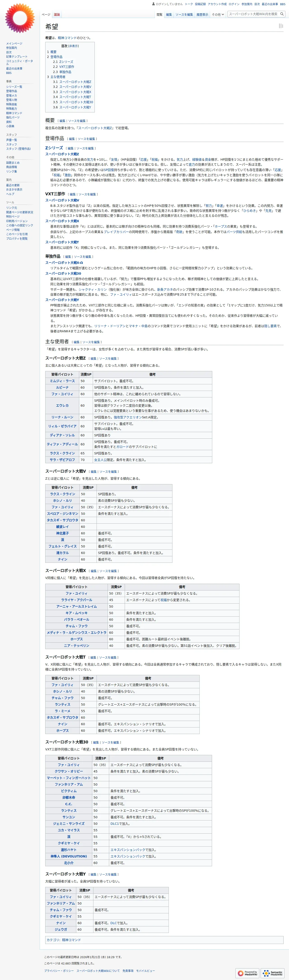289x980 pixels.
Task: Open ライヤ・アクバール pilot link
Action: (x=77, y=600)
